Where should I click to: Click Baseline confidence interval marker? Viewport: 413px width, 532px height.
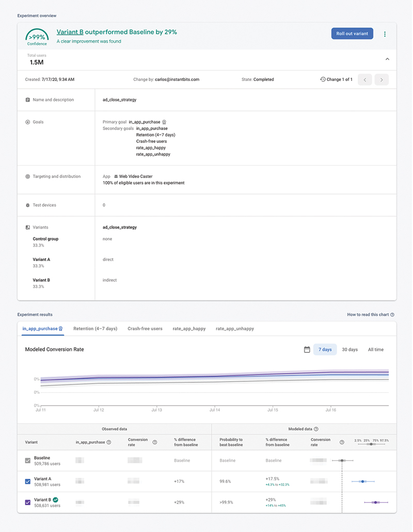[x=342, y=460]
